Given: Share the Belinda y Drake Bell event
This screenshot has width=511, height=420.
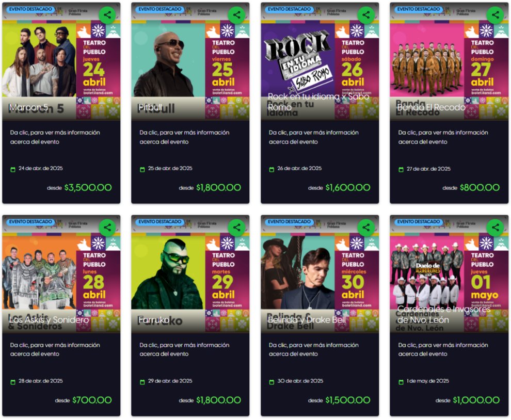Looking at the screenshot, I should [366, 227].
